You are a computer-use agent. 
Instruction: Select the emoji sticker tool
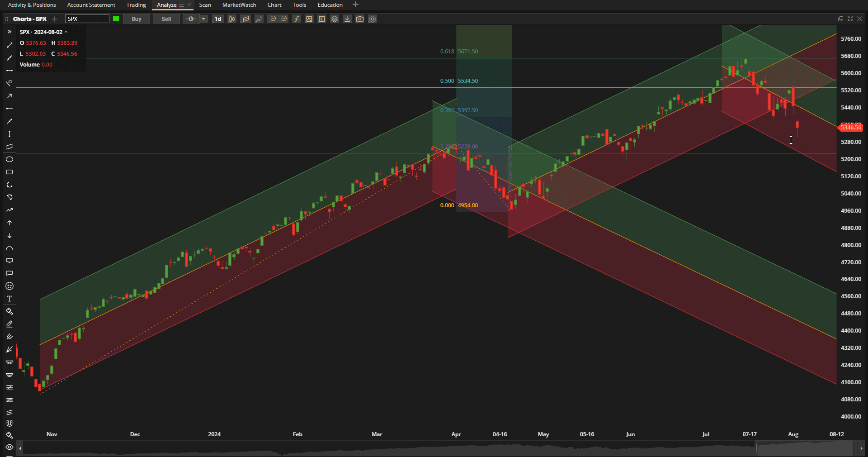pos(9,286)
